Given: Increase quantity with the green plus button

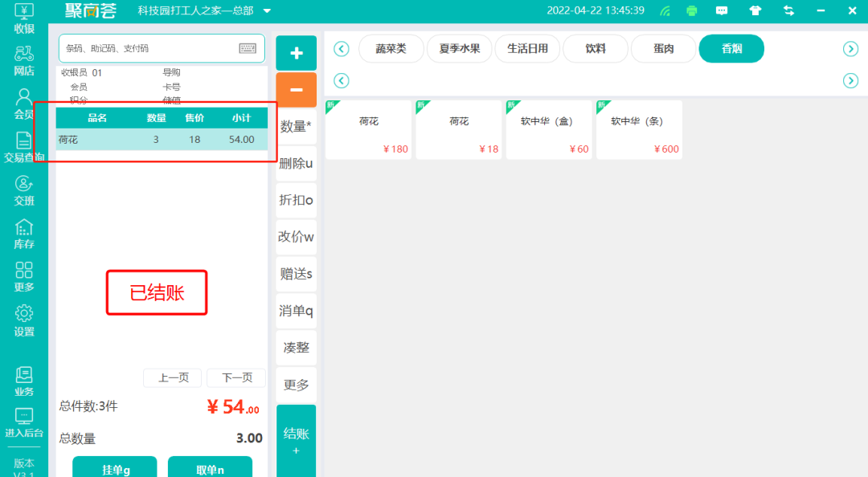Looking at the screenshot, I should [297, 53].
